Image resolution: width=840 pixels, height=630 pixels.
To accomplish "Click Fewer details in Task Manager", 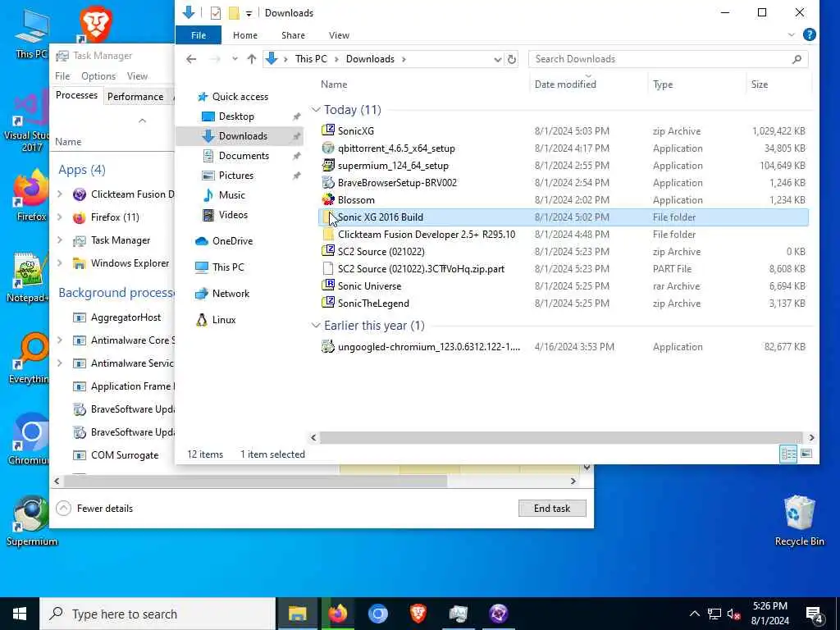I will coord(94,509).
